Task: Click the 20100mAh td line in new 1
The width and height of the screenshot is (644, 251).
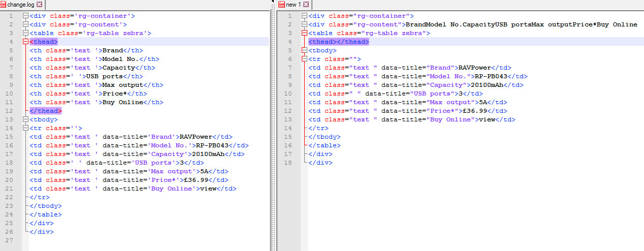Action: point(416,85)
